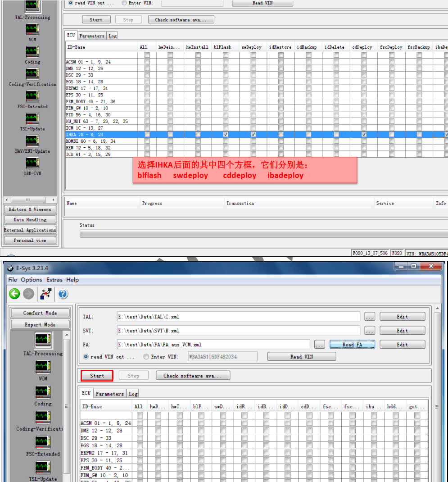Click the TAL file path field
The width and height of the screenshot is (448, 482).
pyautogui.click(x=238, y=317)
